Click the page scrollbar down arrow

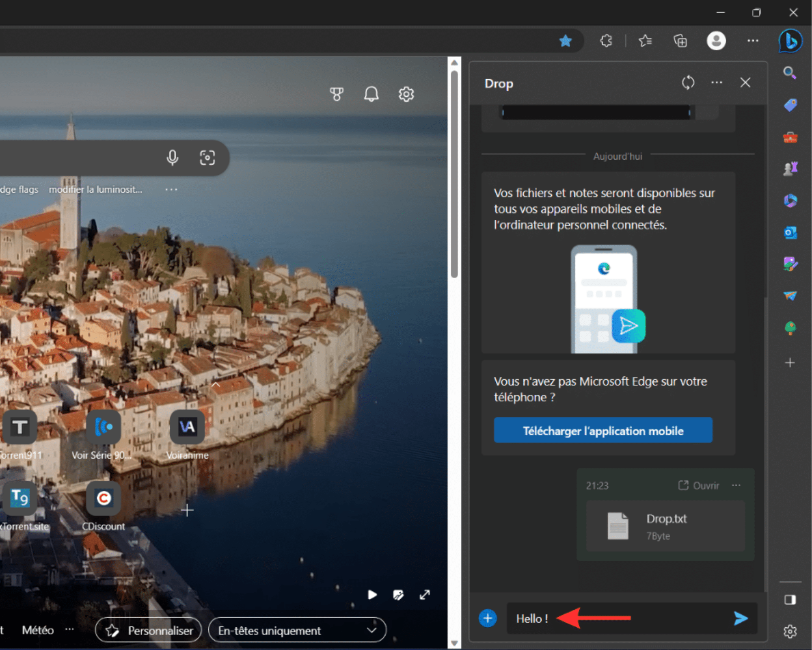point(454,643)
